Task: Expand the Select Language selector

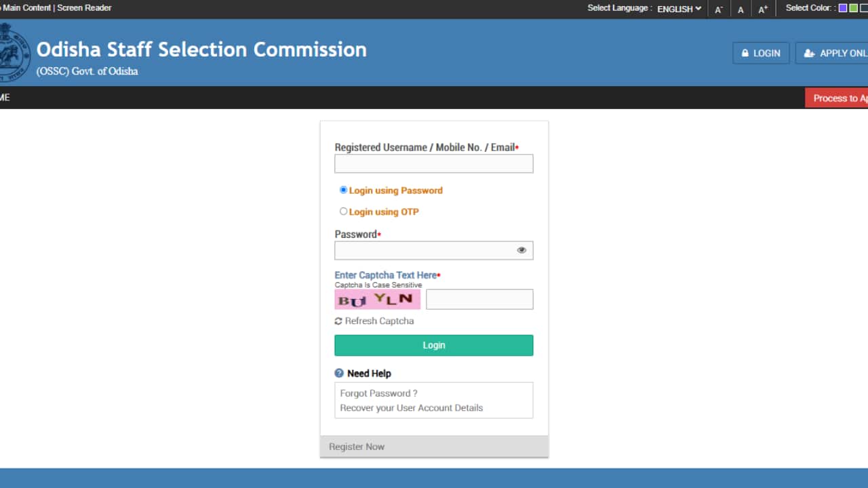Action: [678, 9]
